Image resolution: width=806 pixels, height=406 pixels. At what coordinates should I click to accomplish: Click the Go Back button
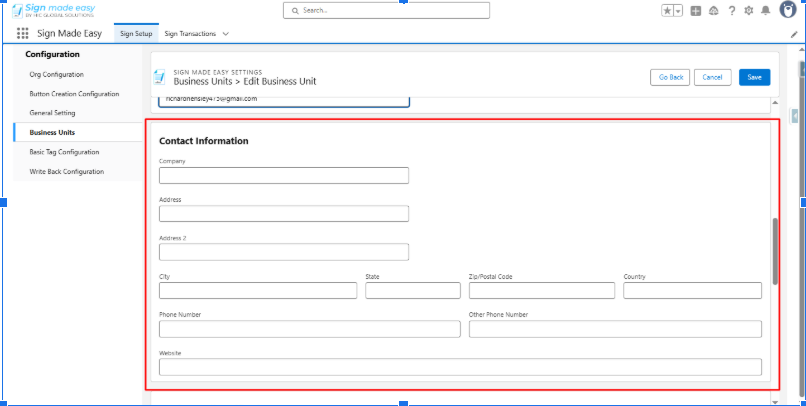[x=668, y=77]
